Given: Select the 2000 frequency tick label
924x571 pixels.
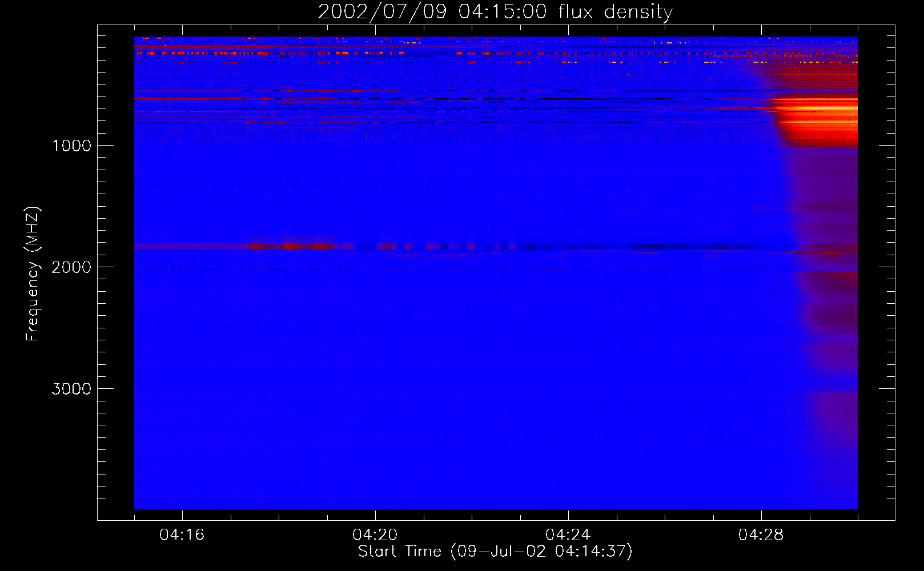Looking at the screenshot, I should 71,267.
